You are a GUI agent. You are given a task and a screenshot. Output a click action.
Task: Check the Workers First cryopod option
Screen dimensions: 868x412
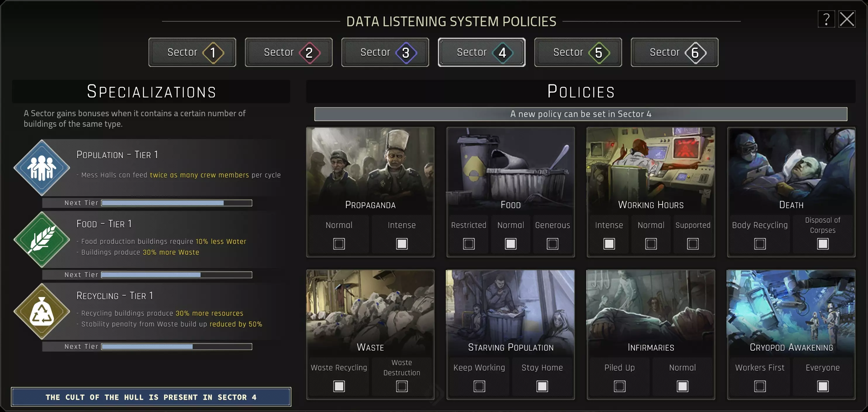point(760,386)
